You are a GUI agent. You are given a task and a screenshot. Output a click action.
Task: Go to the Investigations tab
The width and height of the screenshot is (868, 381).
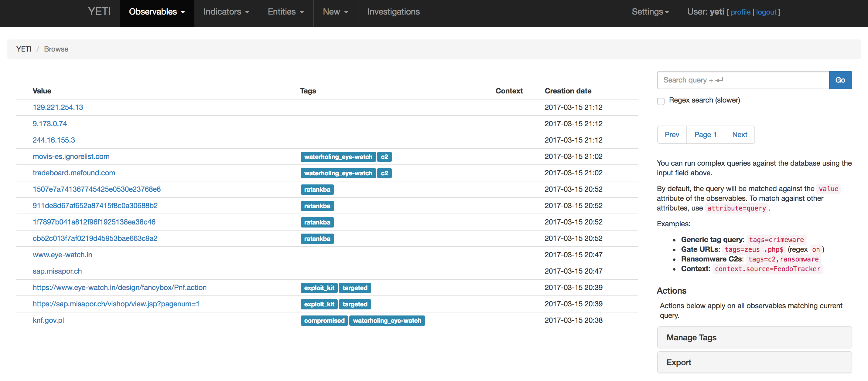point(393,12)
